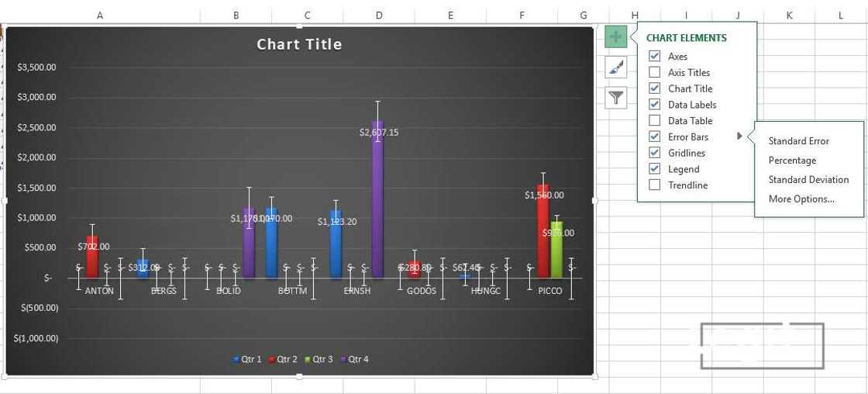Uncheck the Gridlines checkbox
This screenshot has width=868, height=394.
[x=655, y=153]
